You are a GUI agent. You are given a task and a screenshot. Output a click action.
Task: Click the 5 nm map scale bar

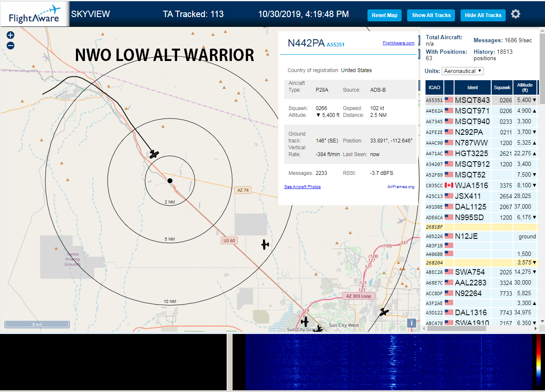[x=37, y=325]
